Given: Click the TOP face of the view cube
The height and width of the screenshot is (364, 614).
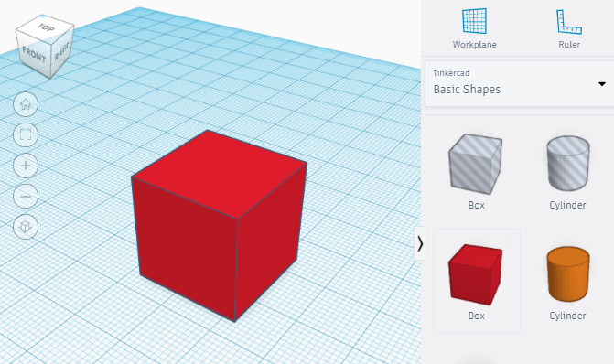Looking at the screenshot, I should pyautogui.click(x=46, y=27).
